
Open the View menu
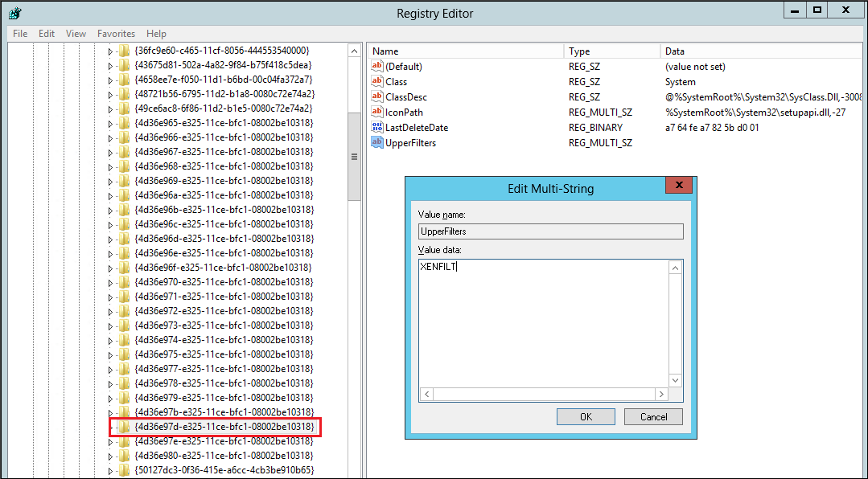click(x=76, y=34)
